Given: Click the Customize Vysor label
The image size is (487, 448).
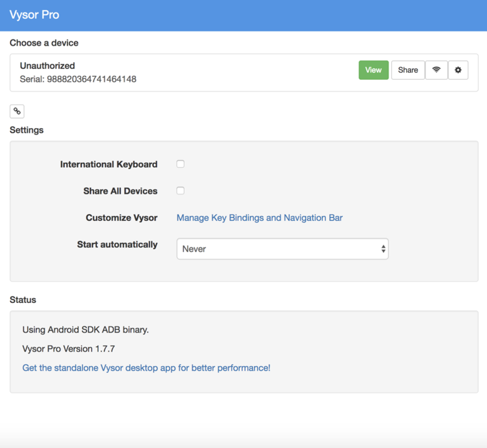Looking at the screenshot, I should [x=121, y=217].
